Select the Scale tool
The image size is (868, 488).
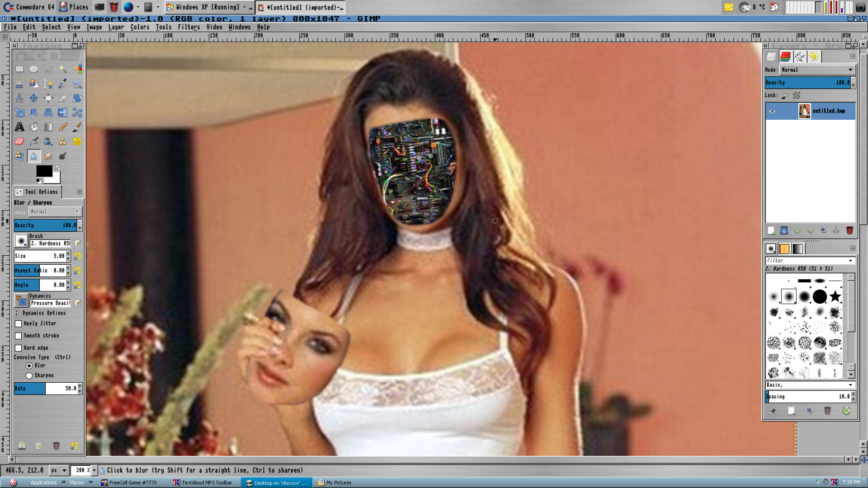coord(19,113)
